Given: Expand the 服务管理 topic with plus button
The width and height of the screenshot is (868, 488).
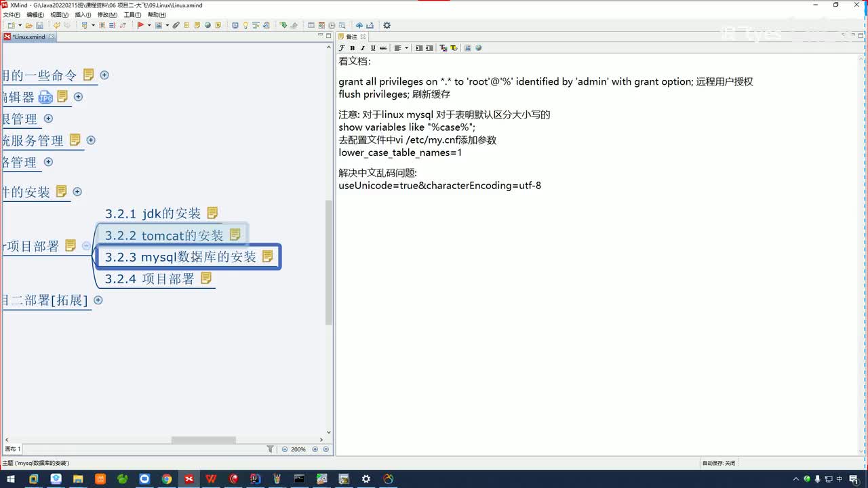Looking at the screenshot, I should point(91,140).
